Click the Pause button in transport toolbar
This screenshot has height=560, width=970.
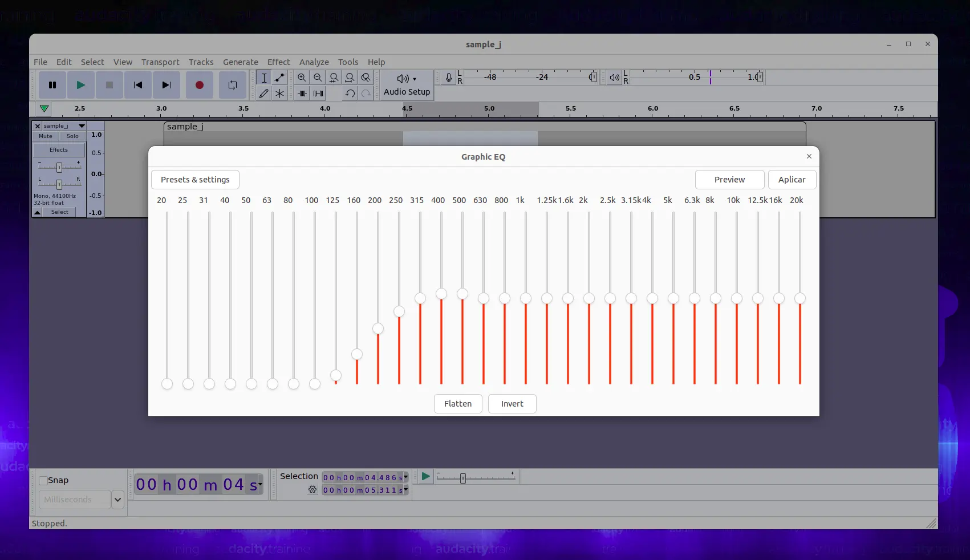(x=52, y=85)
